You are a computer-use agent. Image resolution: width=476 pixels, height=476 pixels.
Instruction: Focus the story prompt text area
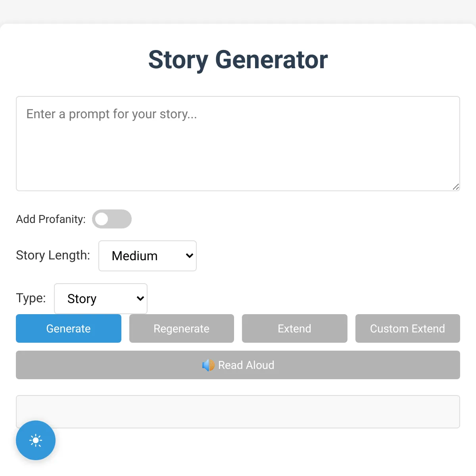point(238,144)
